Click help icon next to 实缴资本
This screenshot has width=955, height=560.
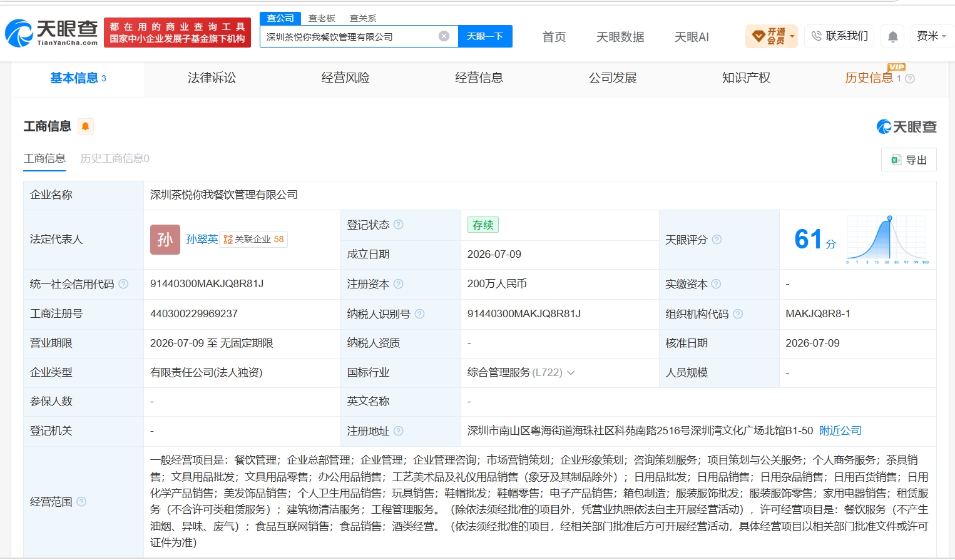(x=716, y=284)
